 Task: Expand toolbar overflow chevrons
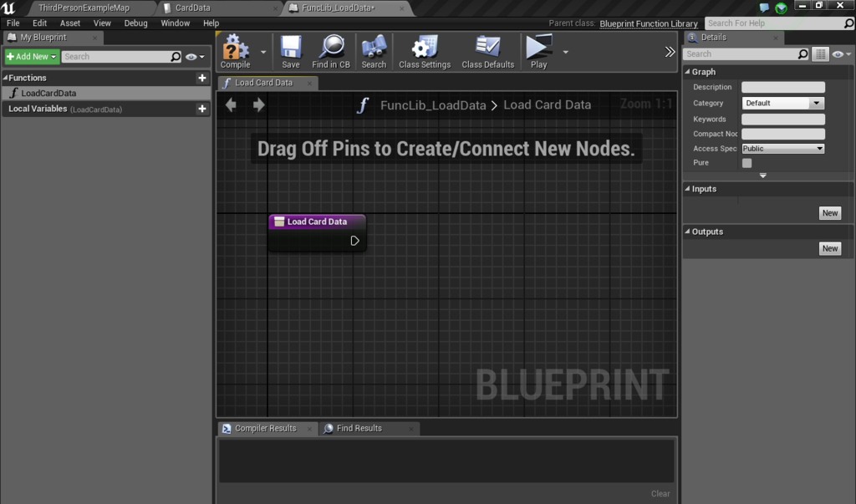coord(670,52)
